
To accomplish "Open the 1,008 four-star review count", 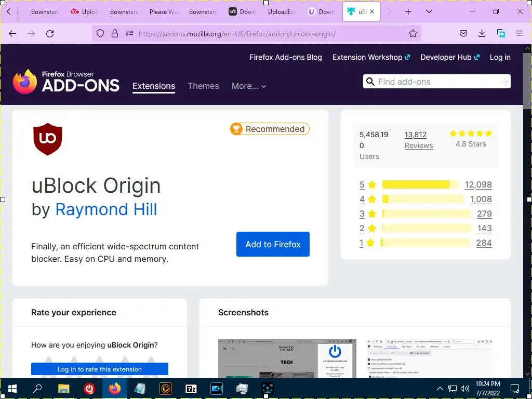I will click(481, 199).
